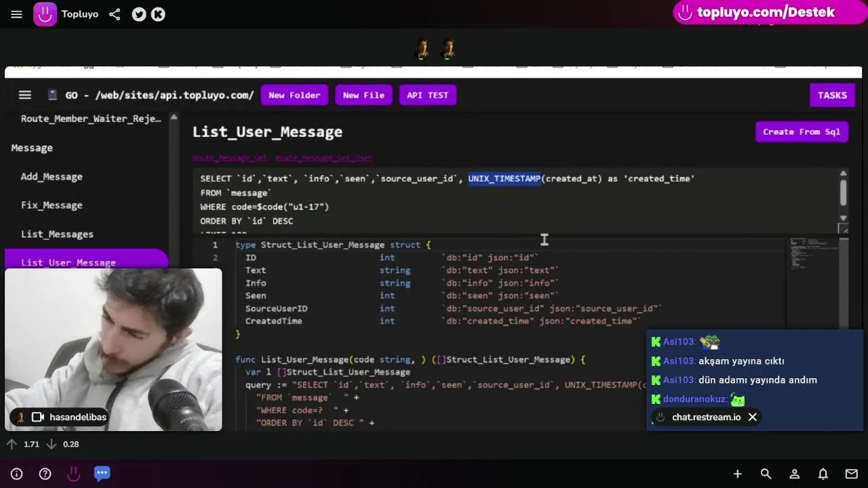
Task: Open the Route_Message_Get link
Action: pyautogui.click(x=230, y=158)
